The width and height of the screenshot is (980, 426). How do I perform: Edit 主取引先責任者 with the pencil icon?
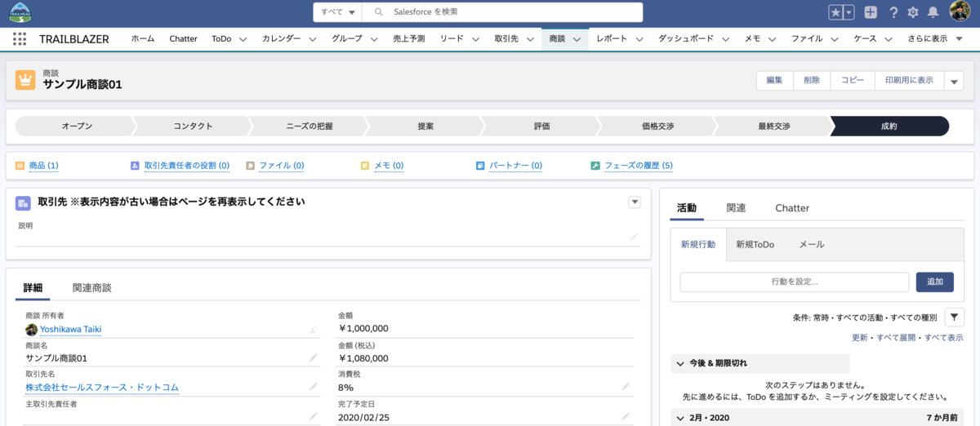pos(314,416)
